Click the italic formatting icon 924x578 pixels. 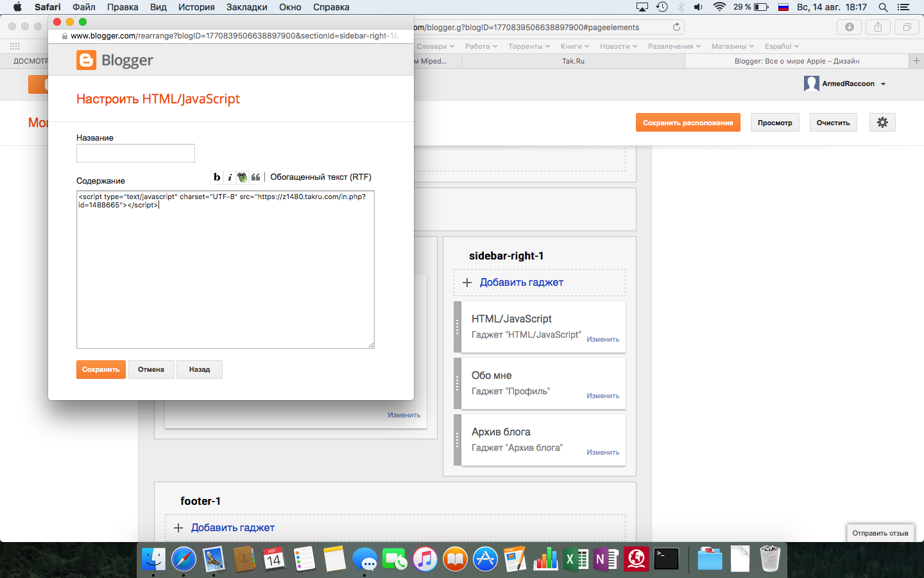pyautogui.click(x=230, y=177)
